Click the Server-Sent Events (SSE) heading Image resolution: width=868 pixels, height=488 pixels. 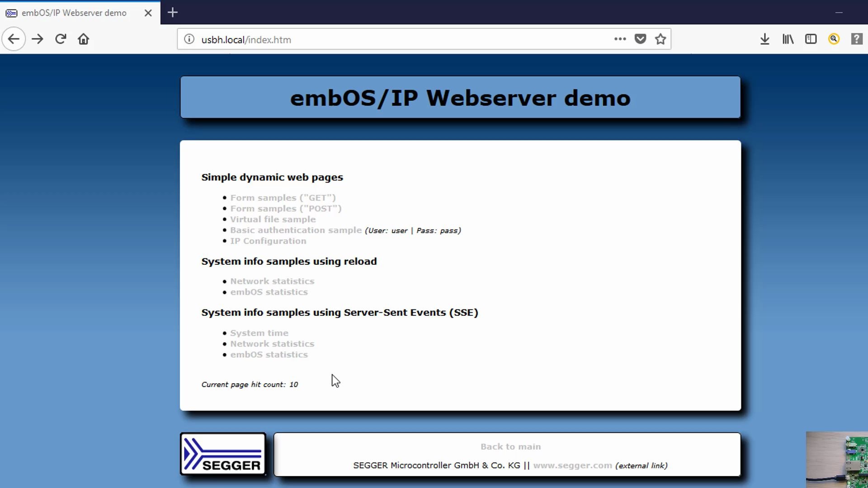[340, 312]
